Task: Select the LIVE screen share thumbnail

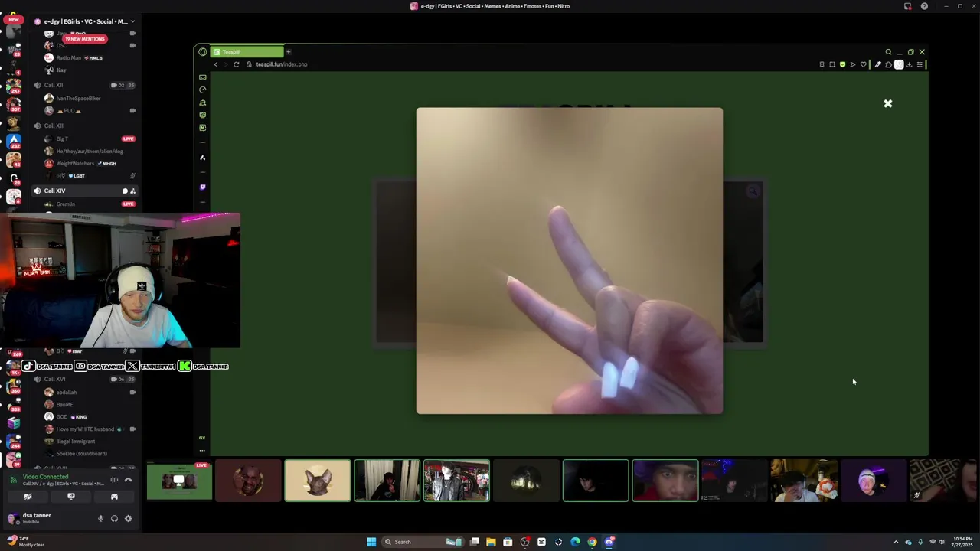Action: [179, 481]
